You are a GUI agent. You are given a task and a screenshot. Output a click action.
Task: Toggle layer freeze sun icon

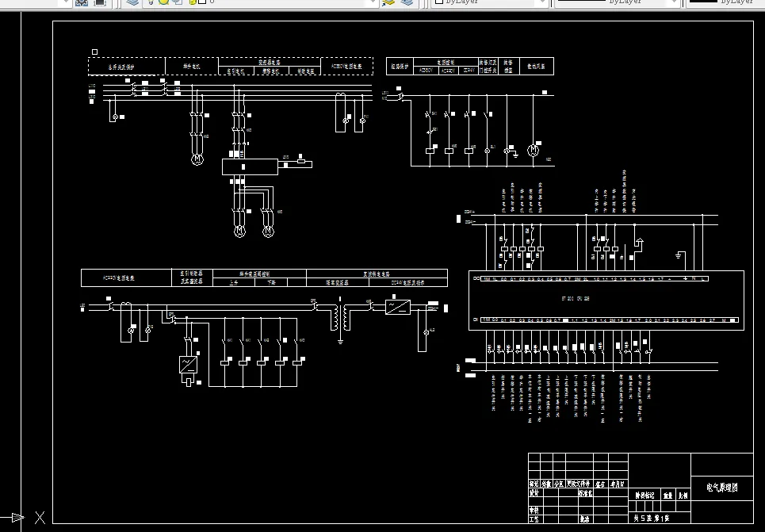[163, 2]
